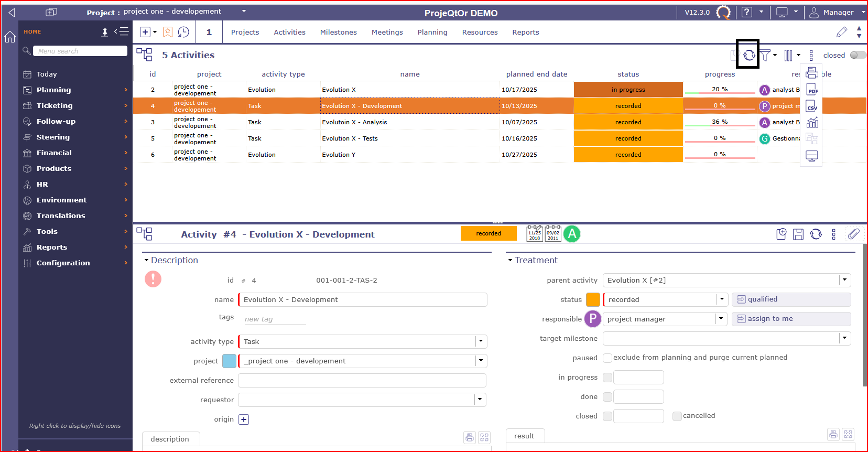The width and height of the screenshot is (868, 452).
Task: Check the paused checkbox
Action: (607, 358)
